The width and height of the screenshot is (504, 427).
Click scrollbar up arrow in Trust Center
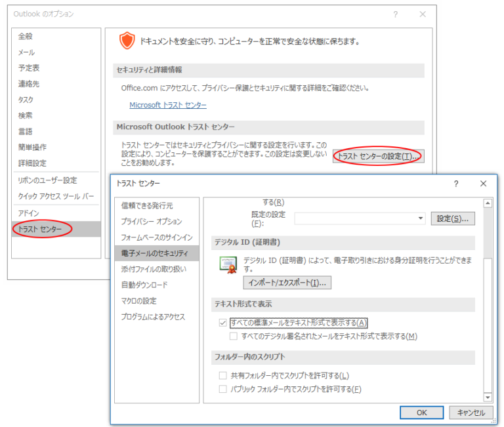(x=488, y=203)
